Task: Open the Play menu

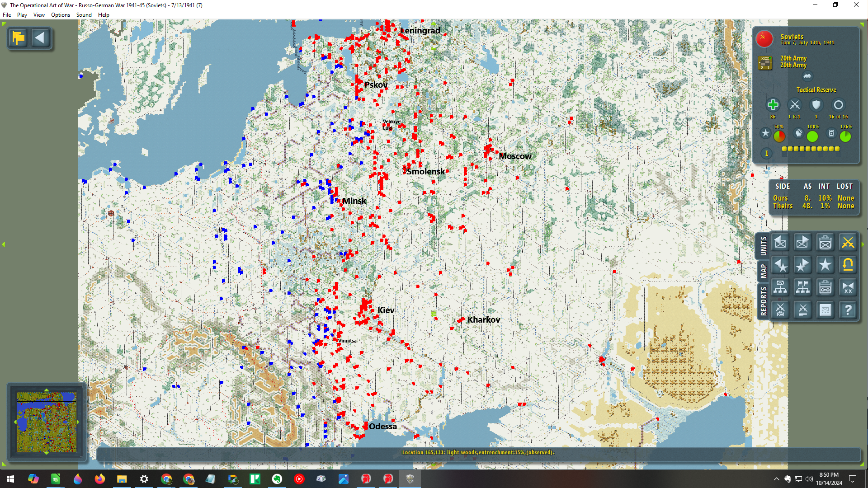Action: (x=22, y=15)
